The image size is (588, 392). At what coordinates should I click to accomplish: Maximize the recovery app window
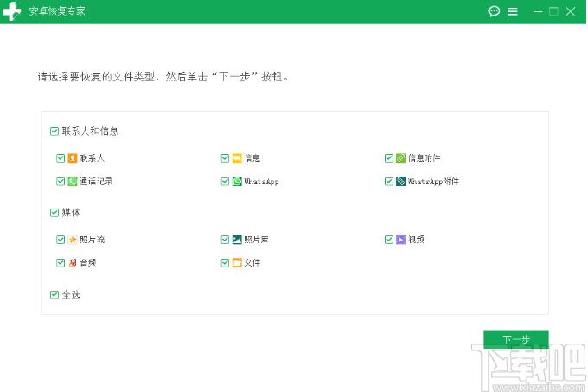(554, 11)
